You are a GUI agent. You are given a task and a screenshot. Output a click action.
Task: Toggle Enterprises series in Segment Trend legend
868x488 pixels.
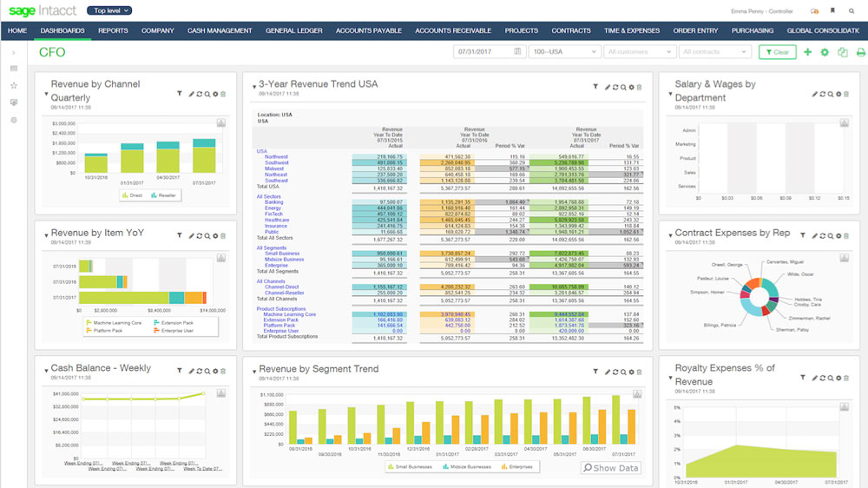click(x=516, y=467)
